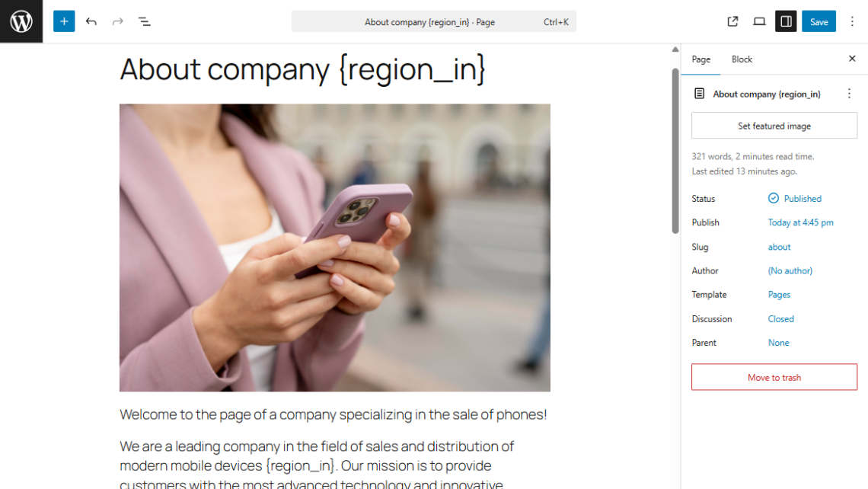Open the device preview laptop icon
Viewport: 868px width, 489px height.
759,21
